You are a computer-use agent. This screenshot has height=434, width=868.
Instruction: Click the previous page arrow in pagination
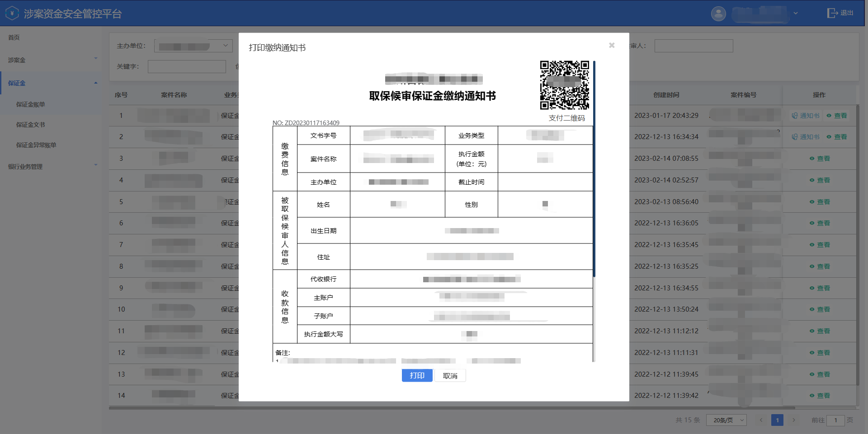[x=761, y=420]
